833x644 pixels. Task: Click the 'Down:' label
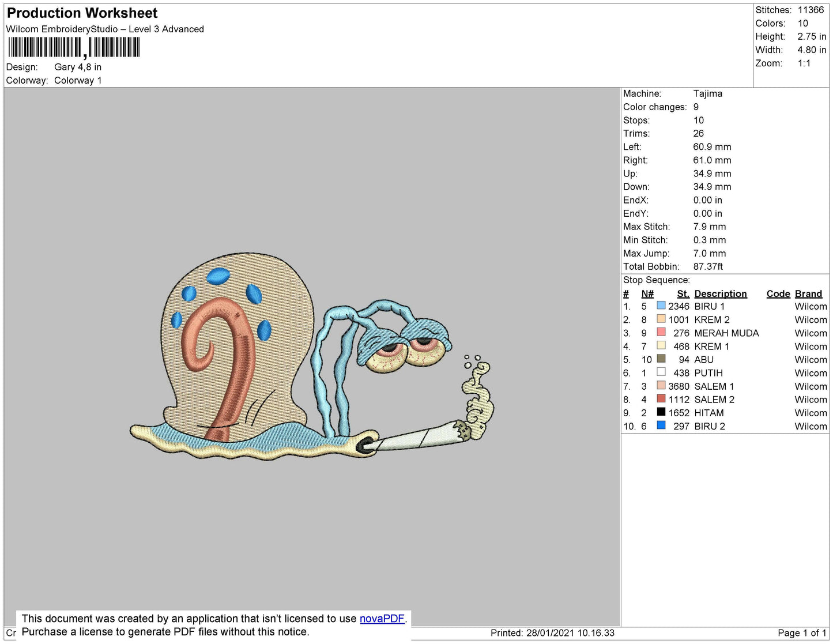[636, 187]
